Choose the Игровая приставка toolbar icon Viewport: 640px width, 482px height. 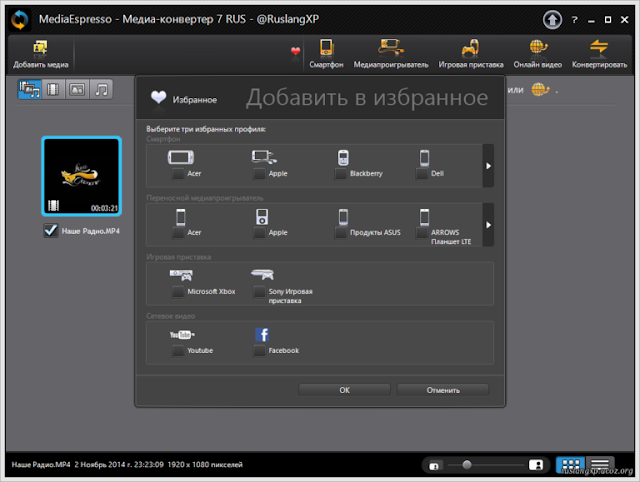(471, 54)
